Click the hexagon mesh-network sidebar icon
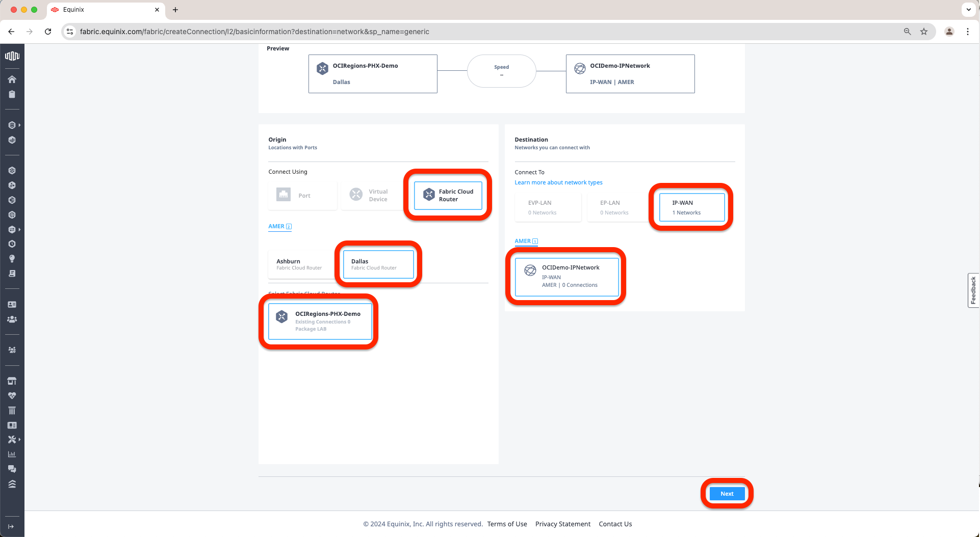Image resolution: width=980 pixels, height=537 pixels. pos(12,171)
